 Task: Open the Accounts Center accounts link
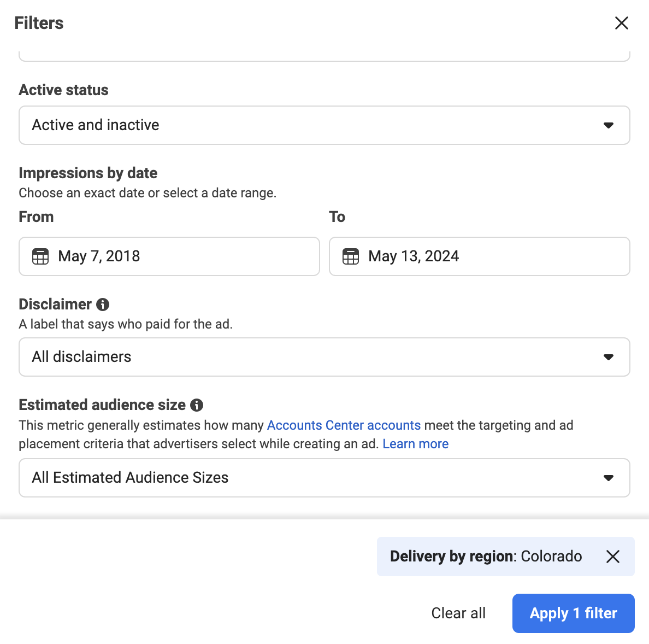[x=344, y=425]
